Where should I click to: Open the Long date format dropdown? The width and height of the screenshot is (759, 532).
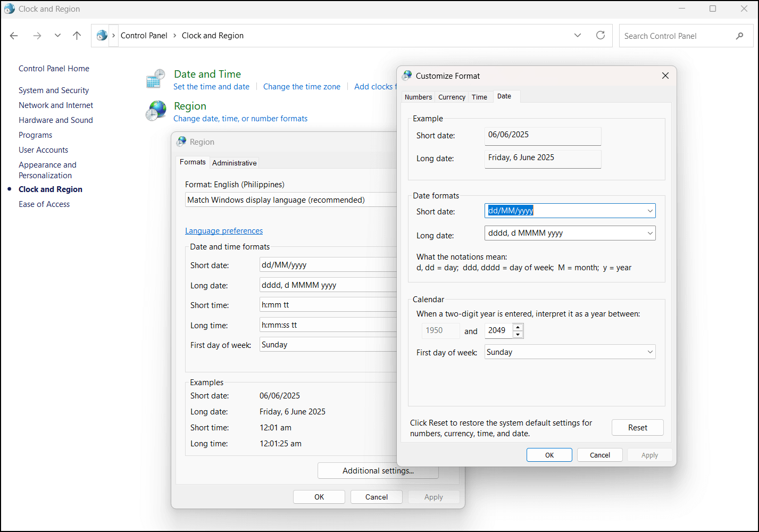click(x=650, y=233)
